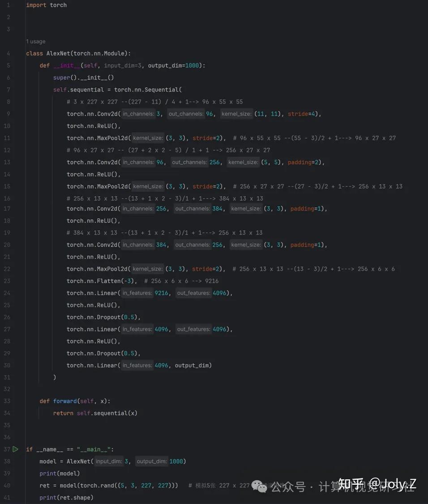The height and width of the screenshot is (504, 428).
Task: Click the super().__init__() call
Action: tap(83, 78)
